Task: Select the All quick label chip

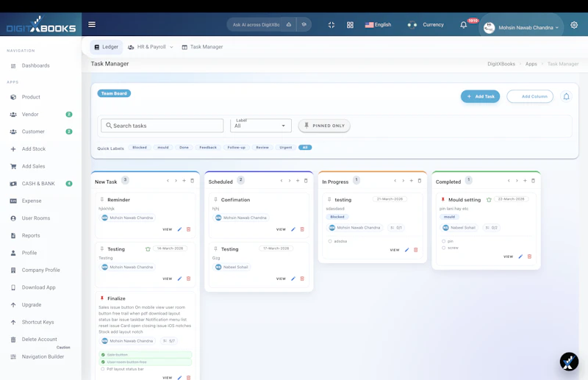Action: [305, 148]
